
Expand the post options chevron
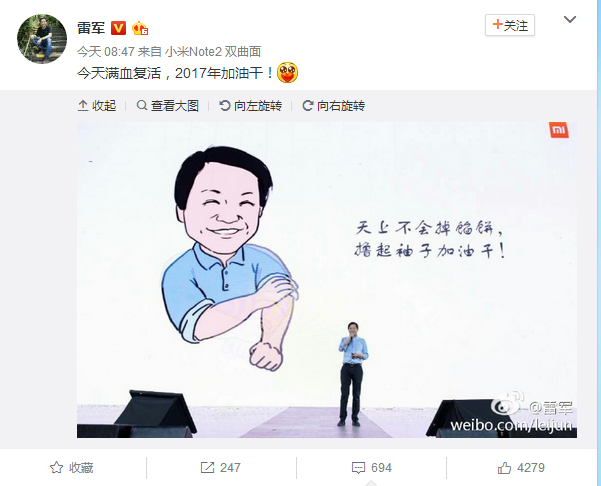[x=570, y=19]
